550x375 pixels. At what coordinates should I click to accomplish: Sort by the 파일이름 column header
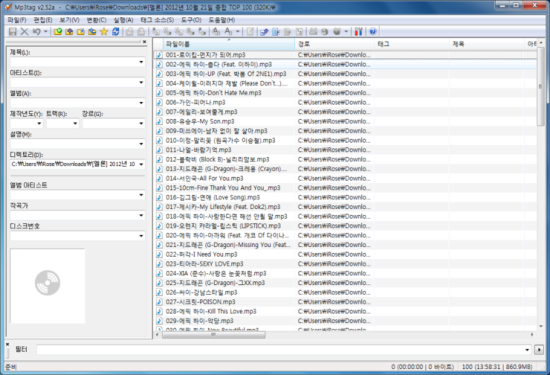pyautogui.click(x=229, y=44)
